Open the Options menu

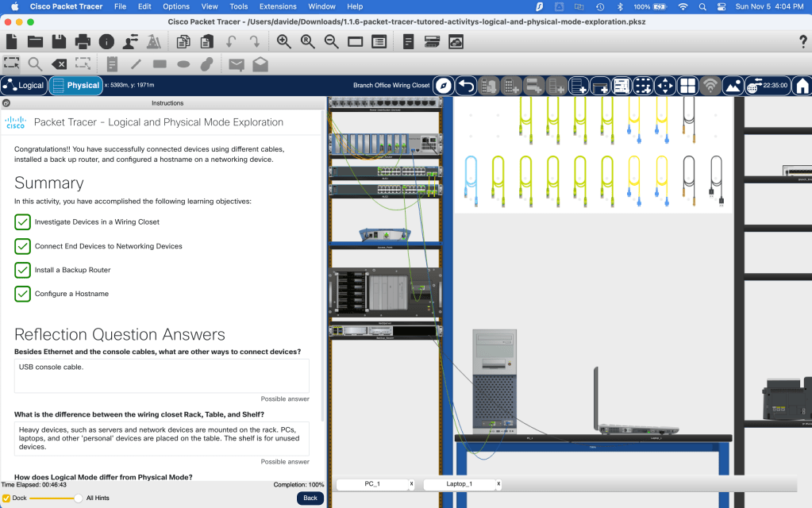click(x=176, y=6)
